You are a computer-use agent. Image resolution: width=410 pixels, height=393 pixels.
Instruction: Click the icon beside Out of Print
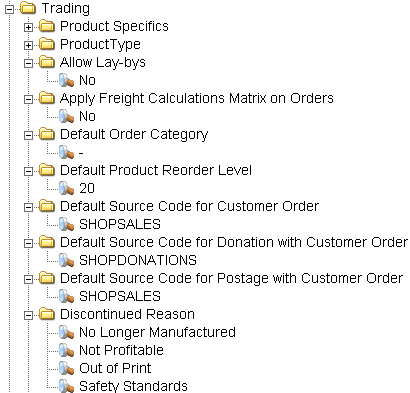click(66, 368)
